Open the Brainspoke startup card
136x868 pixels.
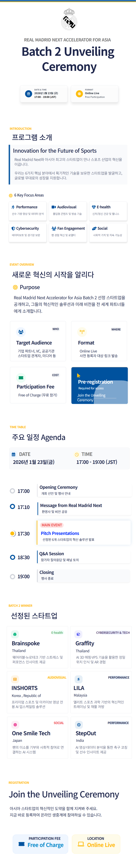tap(37, 647)
